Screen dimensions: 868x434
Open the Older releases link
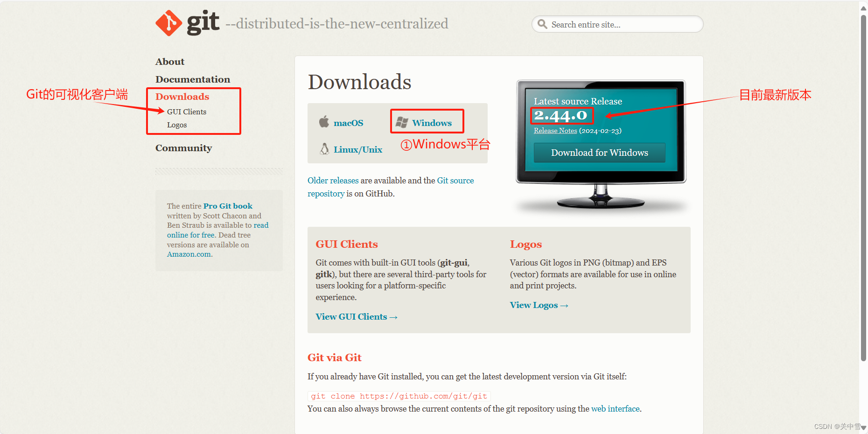tap(333, 181)
